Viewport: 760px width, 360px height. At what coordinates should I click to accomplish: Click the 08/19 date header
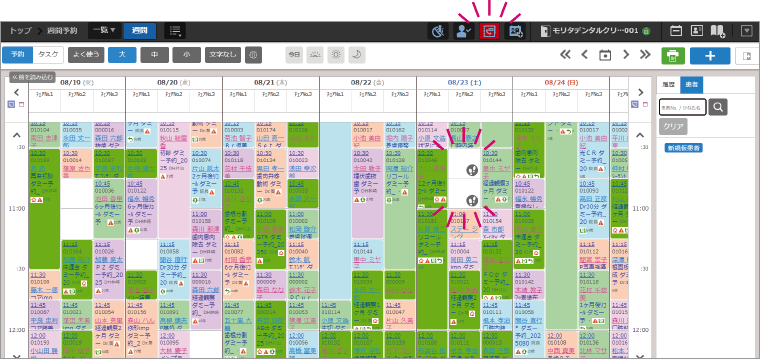77,83
